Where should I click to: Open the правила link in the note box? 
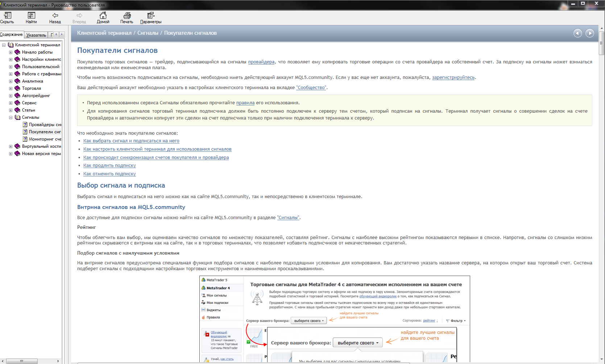[x=245, y=103]
